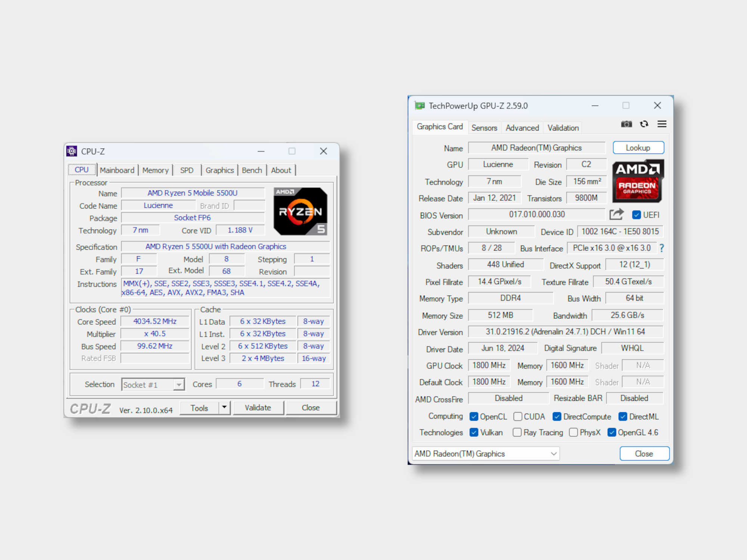The image size is (747, 560).
Task: Click the CPU-Z title bar icon
Action: pos(72,151)
